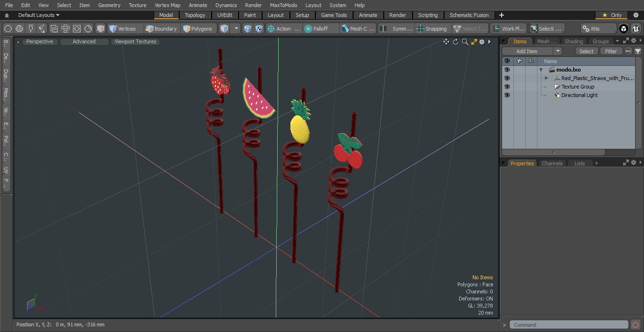Click the funnel filter icon in Items panel
Viewport: 644px width, 332px height.
pyautogui.click(x=638, y=51)
